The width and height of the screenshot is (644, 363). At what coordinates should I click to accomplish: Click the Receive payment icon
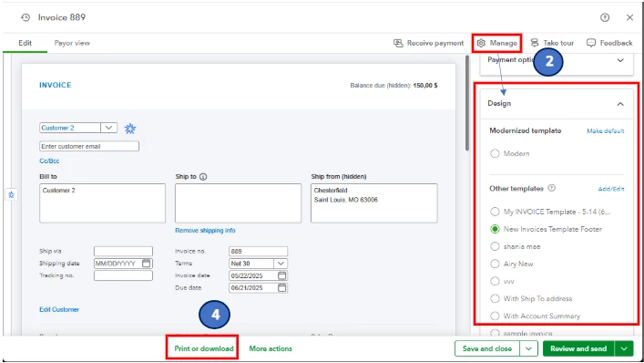pyautogui.click(x=398, y=43)
